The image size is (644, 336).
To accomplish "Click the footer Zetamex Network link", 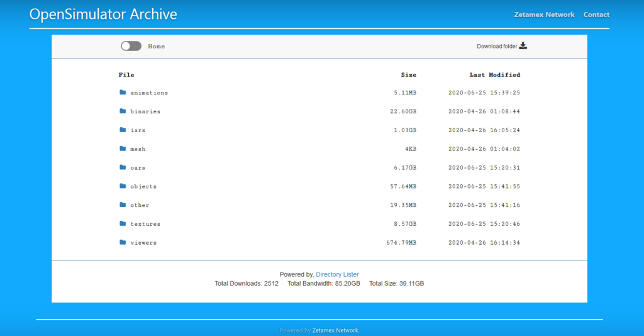I will pyautogui.click(x=335, y=330).
